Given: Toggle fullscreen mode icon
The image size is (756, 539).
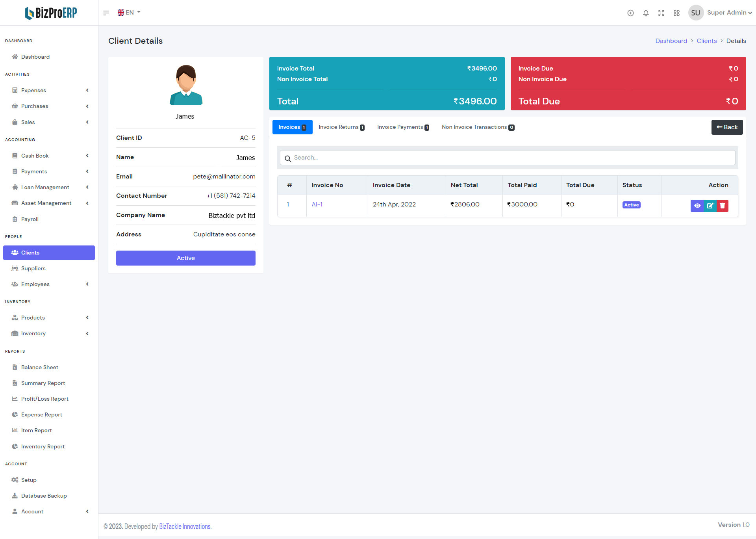Looking at the screenshot, I should (x=661, y=13).
